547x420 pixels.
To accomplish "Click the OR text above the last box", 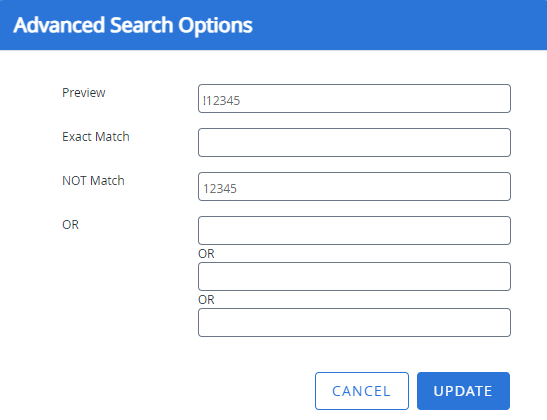I will 206,300.
